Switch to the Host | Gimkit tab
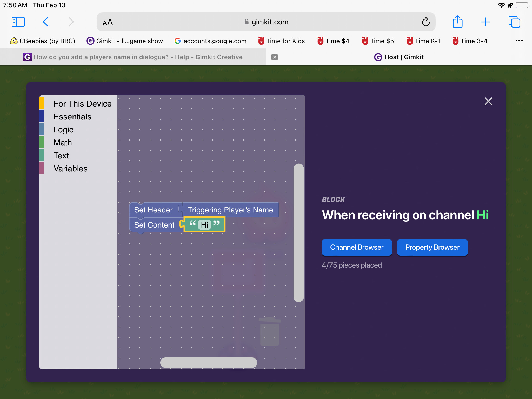Image resolution: width=532 pixels, height=399 pixels. [399, 57]
